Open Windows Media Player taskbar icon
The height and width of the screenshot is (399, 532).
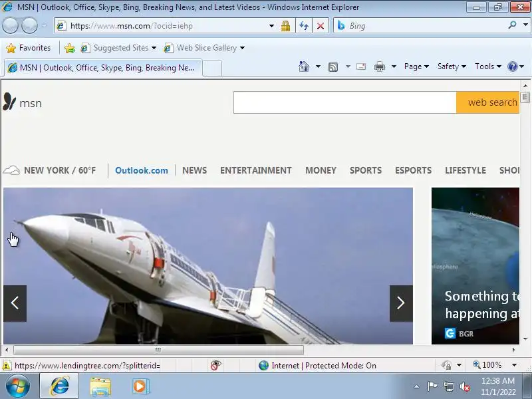[x=140, y=386]
